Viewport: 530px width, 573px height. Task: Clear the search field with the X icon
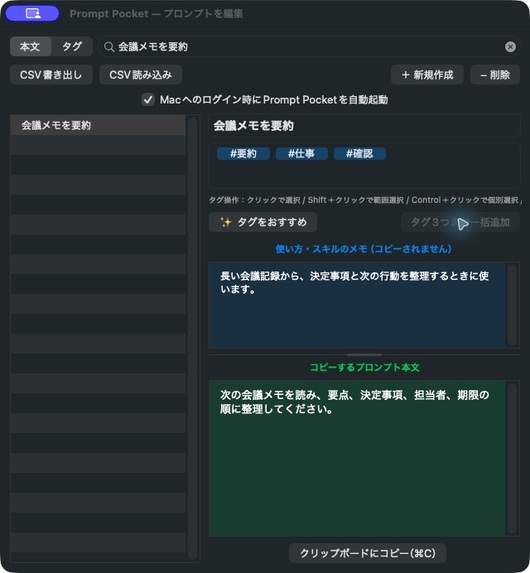click(x=510, y=47)
